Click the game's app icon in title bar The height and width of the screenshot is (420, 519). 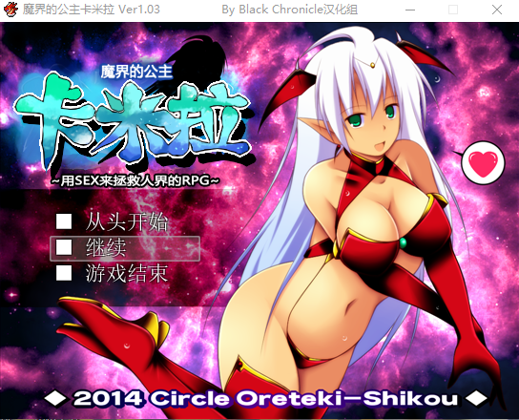pyautogui.click(x=10, y=10)
